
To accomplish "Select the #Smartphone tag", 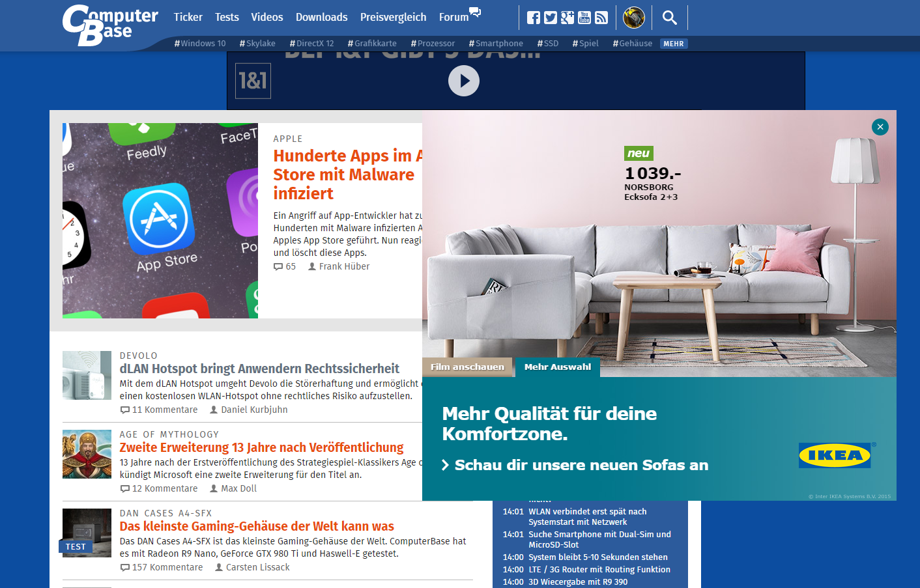I will tap(496, 44).
